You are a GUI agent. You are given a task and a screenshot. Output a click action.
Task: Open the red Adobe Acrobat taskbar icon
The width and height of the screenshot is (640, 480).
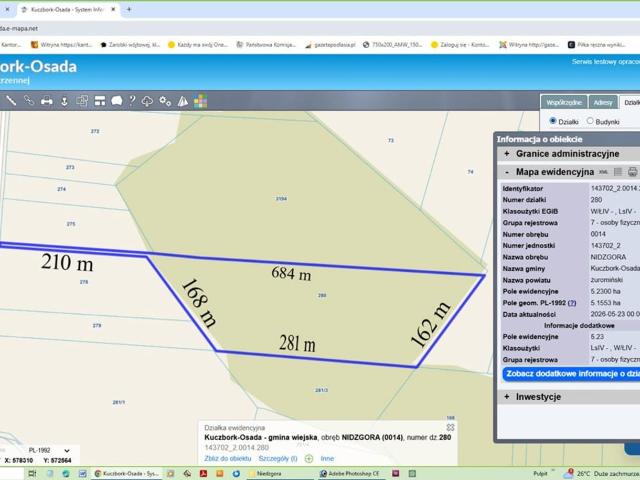tap(203, 473)
